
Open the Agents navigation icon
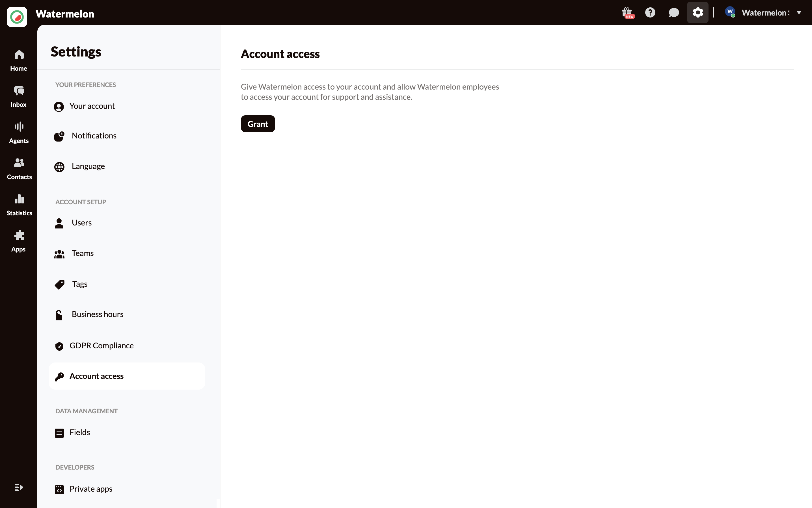tap(19, 127)
